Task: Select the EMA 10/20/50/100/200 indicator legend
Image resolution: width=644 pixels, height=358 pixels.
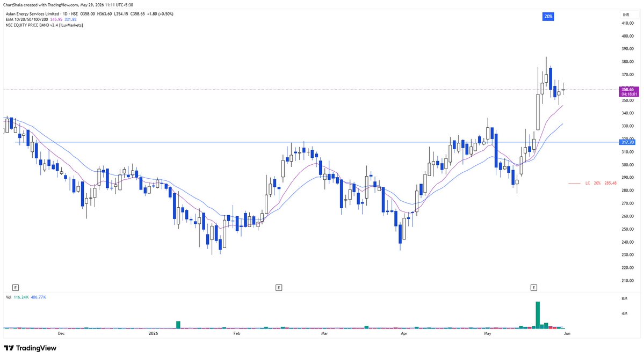Action: click(x=27, y=19)
